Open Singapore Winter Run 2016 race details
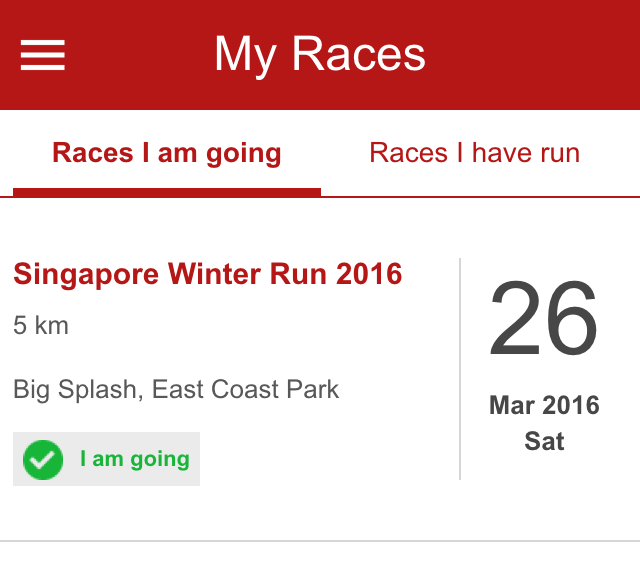Image resolution: width=640 pixels, height=580 pixels. click(208, 274)
